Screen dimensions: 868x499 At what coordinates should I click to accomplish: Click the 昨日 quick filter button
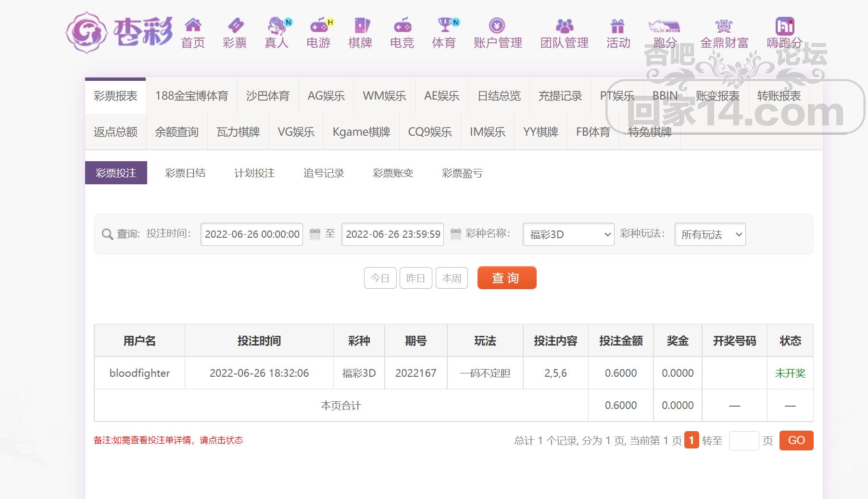pyautogui.click(x=415, y=278)
